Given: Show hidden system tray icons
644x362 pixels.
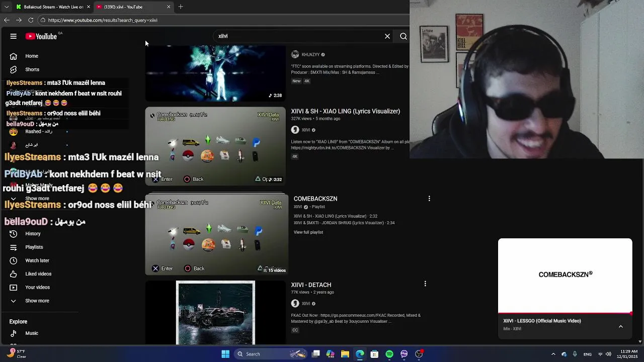Looking at the screenshot, I should click(553, 354).
